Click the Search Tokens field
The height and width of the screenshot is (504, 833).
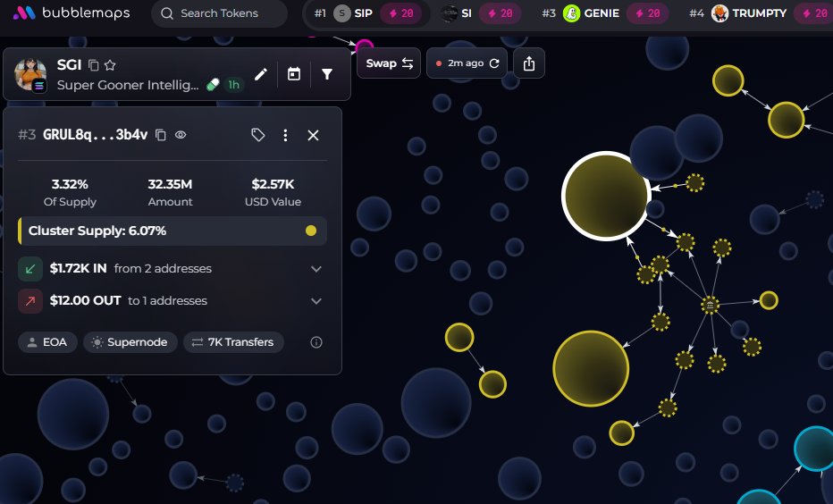[219, 13]
